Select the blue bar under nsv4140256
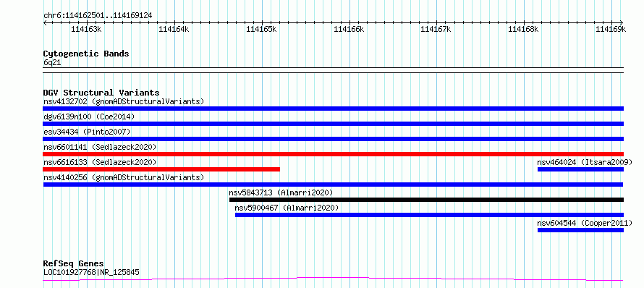Screen dimensions: 644x288 pyautogui.click(x=333, y=185)
